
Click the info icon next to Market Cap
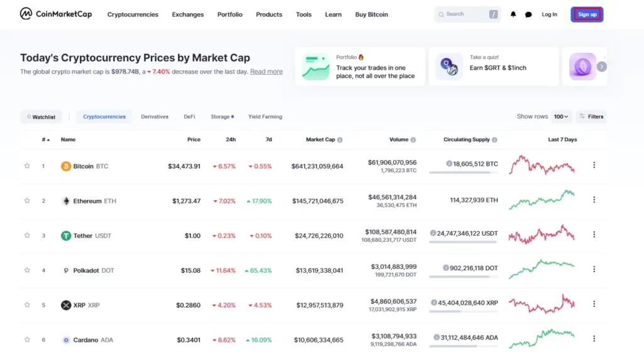[341, 139]
